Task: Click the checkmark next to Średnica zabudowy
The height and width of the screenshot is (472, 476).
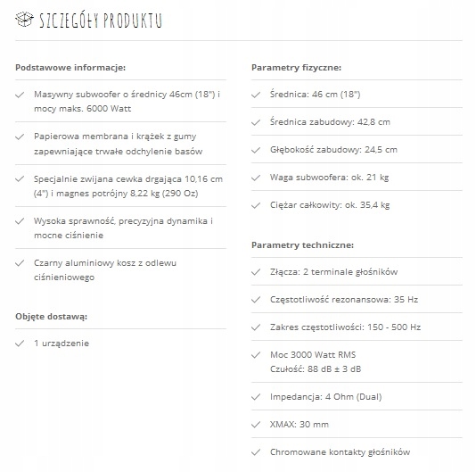Action: coord(256,122)
